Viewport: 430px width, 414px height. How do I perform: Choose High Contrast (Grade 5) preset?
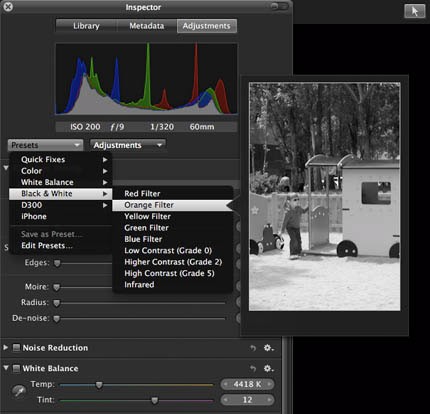point(173,273)
